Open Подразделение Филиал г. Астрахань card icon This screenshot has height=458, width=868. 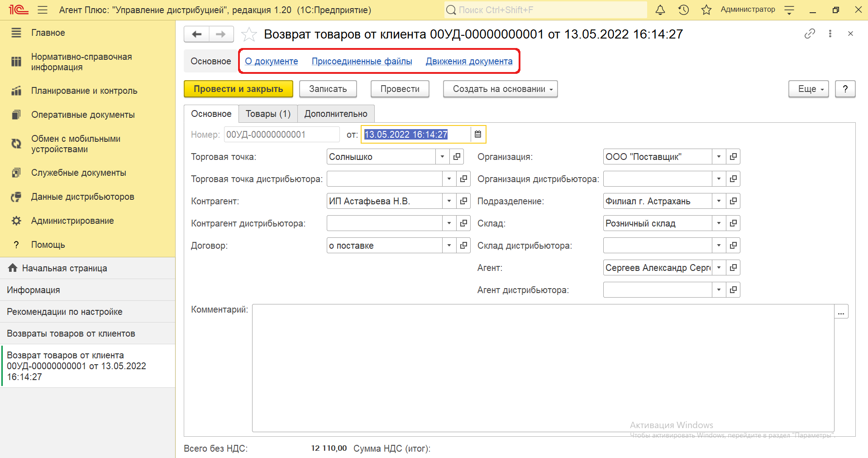[x=733, y=201]
